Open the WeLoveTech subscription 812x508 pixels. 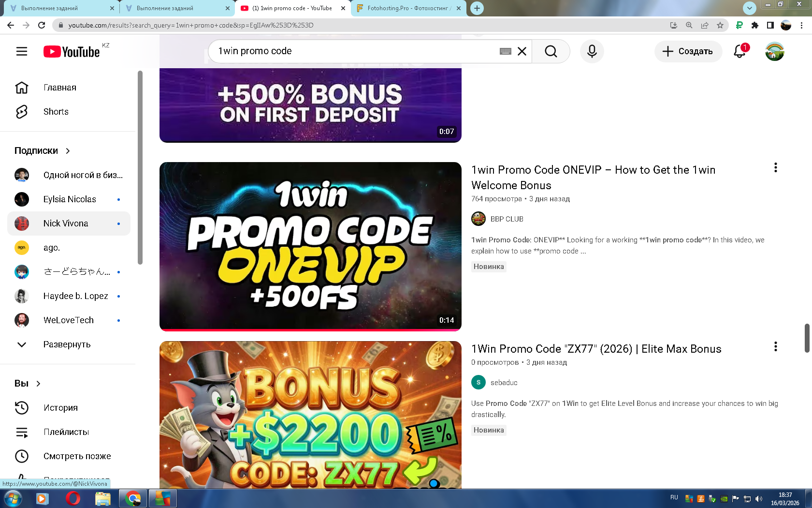pos(69,320)
